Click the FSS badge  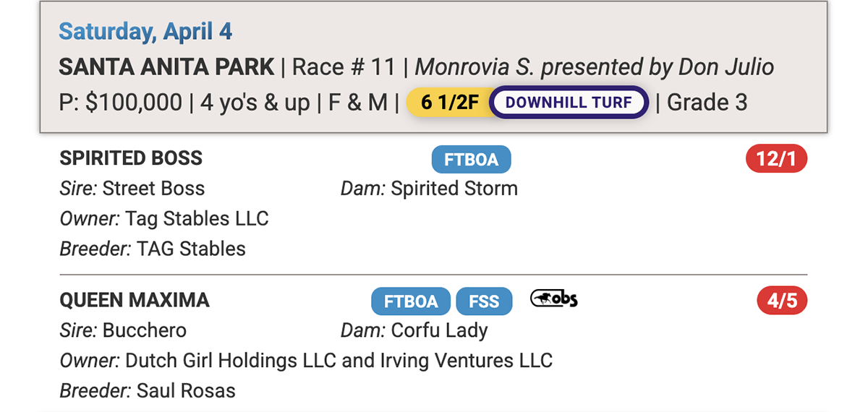484,301
